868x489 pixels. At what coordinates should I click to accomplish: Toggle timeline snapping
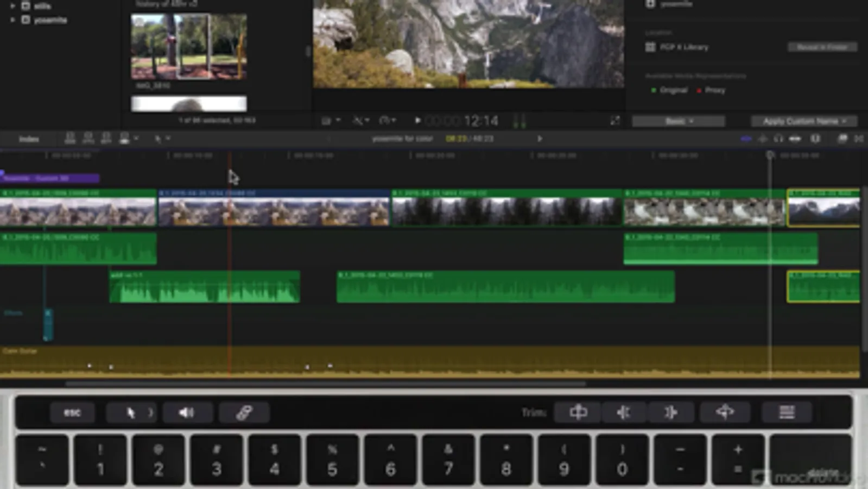[795, 139]
